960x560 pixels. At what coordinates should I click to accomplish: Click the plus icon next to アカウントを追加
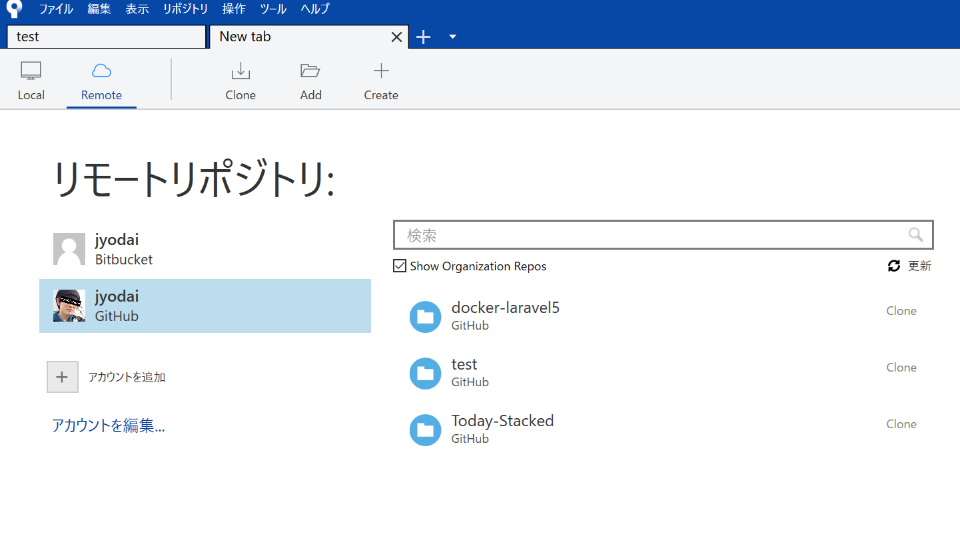(62, 376)
